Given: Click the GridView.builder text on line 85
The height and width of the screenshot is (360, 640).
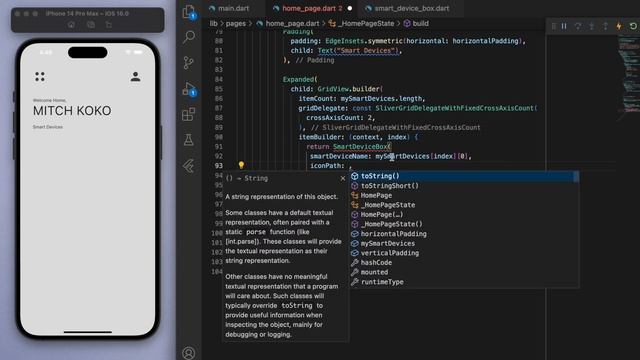Looking at the screenshot, I should coord(349,89).
